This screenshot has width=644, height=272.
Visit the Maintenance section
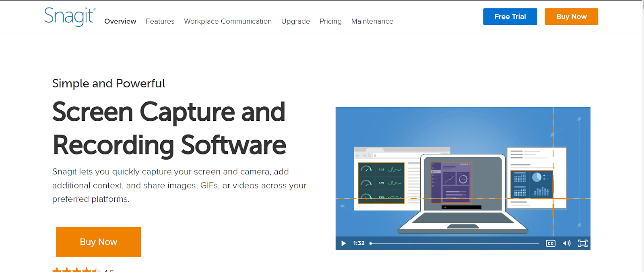tap(372, 21)
